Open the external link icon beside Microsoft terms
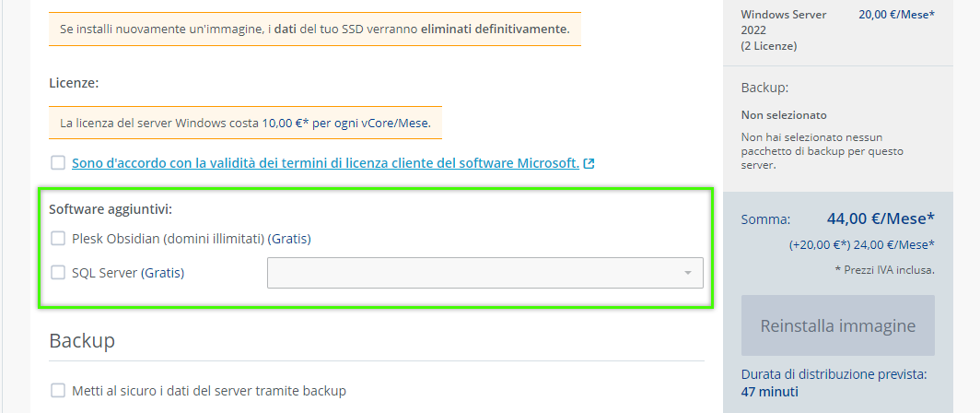The width and height of the screenshot is (980, 413). pos(589,164)
